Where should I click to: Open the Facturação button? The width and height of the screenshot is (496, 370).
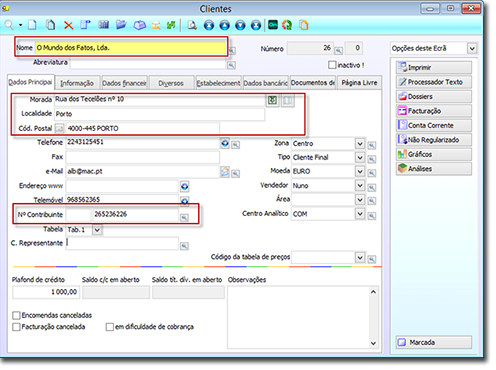pos(434,111)
